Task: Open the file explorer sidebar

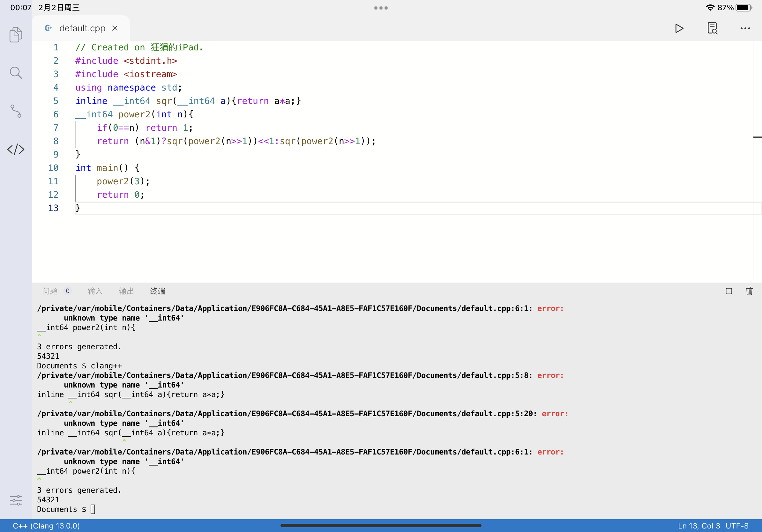Action: coord(15,34)
